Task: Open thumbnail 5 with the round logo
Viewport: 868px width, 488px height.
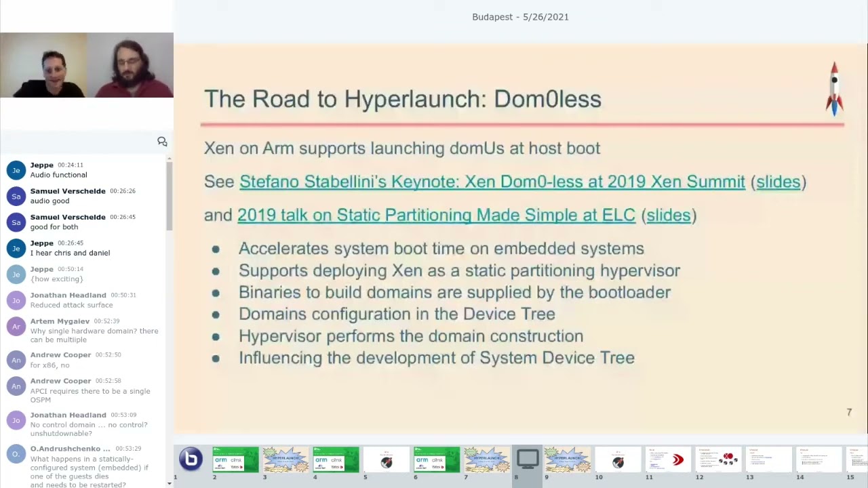Action: coord(386,460)
